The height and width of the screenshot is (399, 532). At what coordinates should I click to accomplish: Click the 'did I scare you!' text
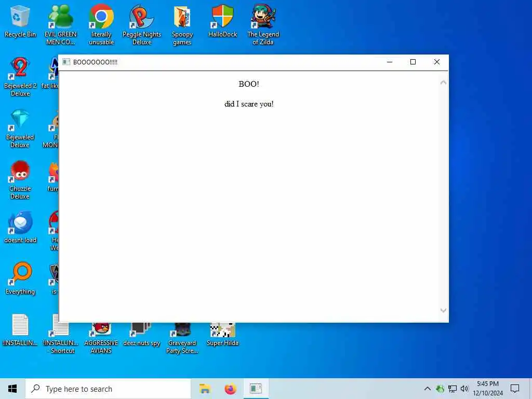(249, 104)
